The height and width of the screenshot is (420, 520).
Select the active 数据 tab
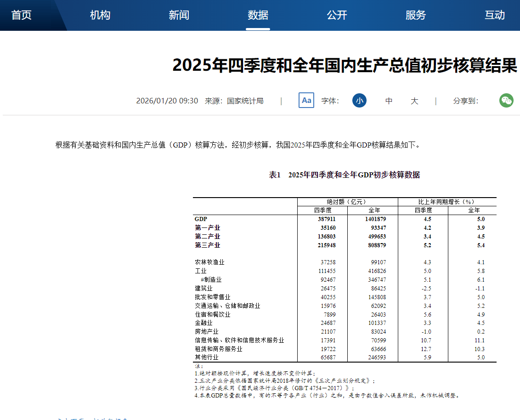[258, 15]
